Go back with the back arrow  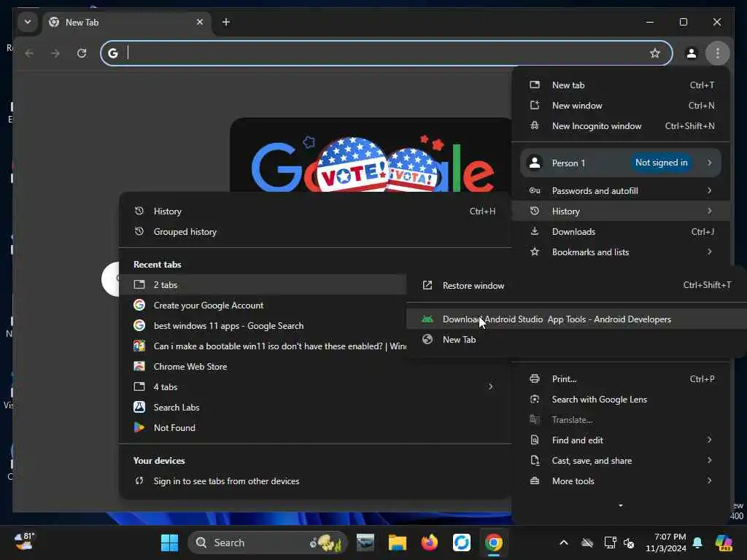(x=29, y=53)
